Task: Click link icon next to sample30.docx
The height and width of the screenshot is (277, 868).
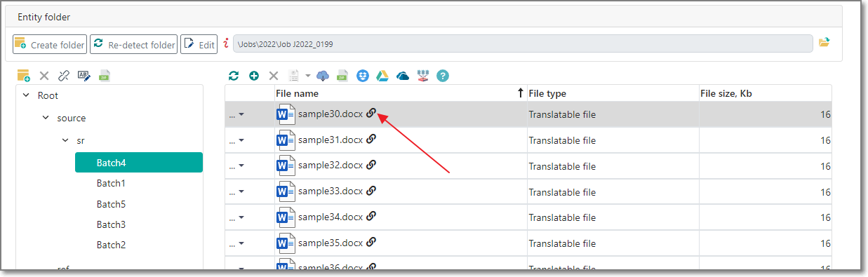Action: pos(371,113)
